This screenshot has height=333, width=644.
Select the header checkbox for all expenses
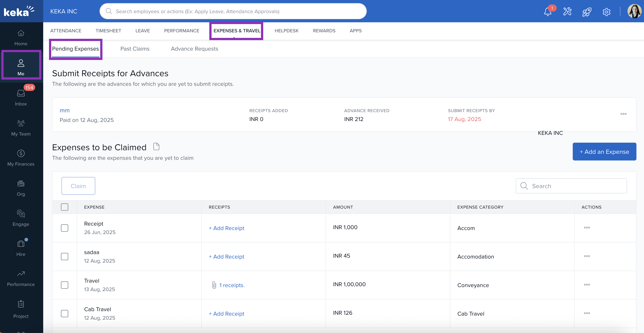(65, 207)
